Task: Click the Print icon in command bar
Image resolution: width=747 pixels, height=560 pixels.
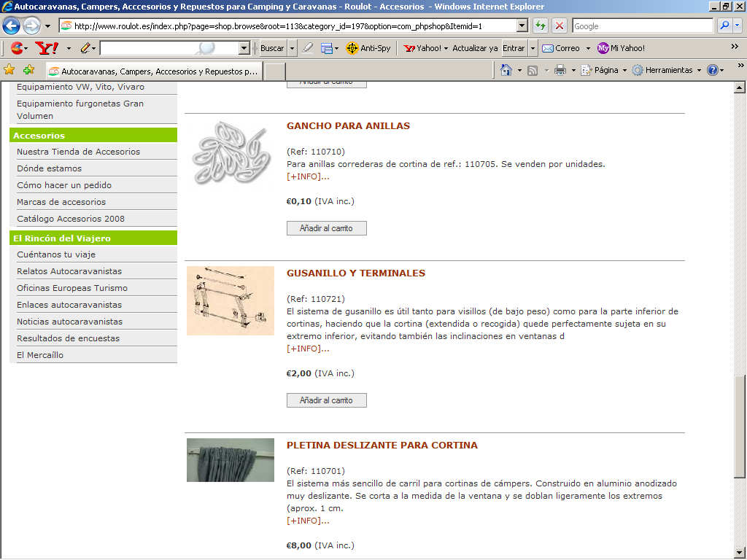Action: [x=560, y=70]
